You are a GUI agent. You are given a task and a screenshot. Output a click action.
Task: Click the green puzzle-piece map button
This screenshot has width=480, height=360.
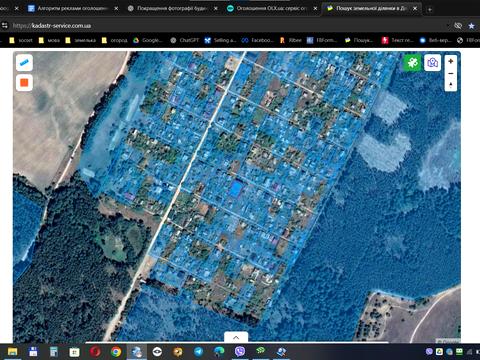(x=412, y=62)
